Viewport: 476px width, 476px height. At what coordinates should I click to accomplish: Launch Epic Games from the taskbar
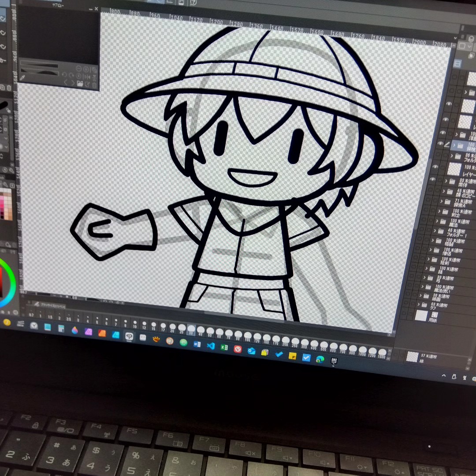tap(334, 361)
